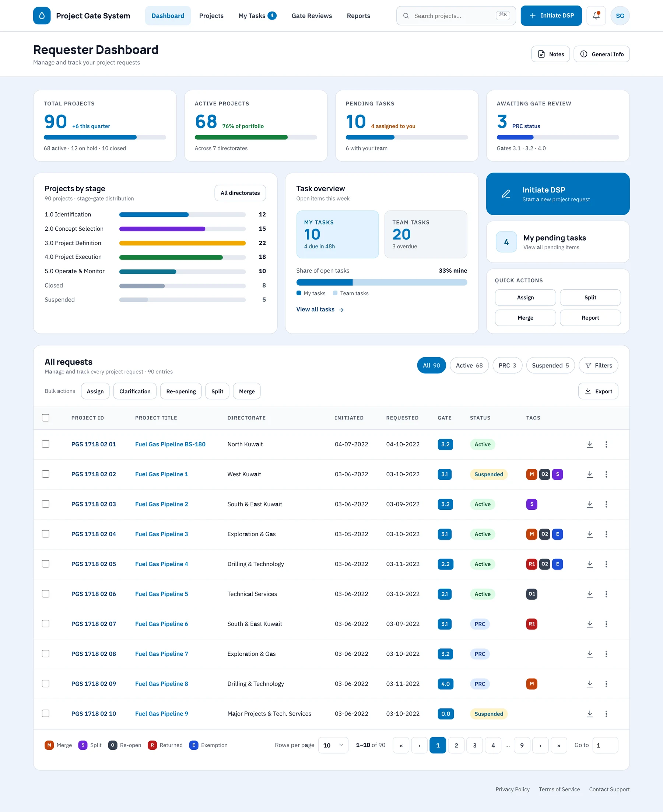Image resolution: width=663 pixels, height=812 pixels.
Task: Open the Initiate DSP blue card
Action: pyautogui.click(x=558, y=194)
